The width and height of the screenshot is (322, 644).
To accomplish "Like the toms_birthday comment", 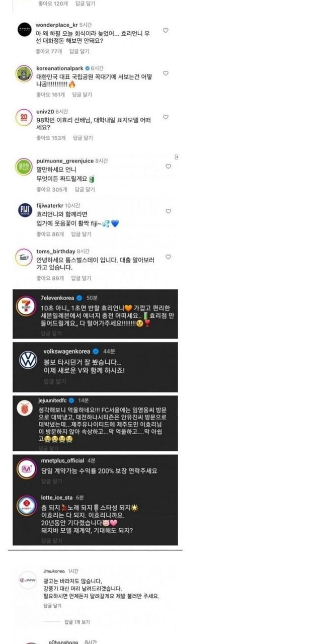I will click(x=168, y=257).
